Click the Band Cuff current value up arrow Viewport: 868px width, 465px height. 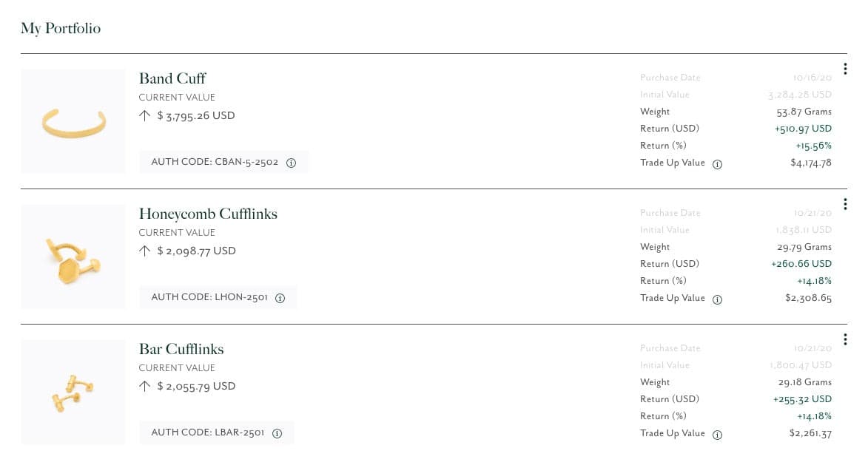tap(144, 115)
